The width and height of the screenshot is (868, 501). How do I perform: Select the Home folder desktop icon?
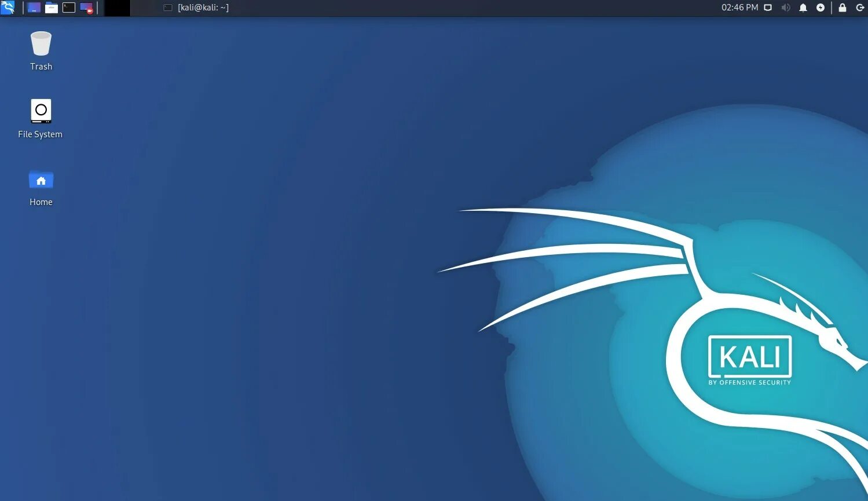click(x=41, y=180)
